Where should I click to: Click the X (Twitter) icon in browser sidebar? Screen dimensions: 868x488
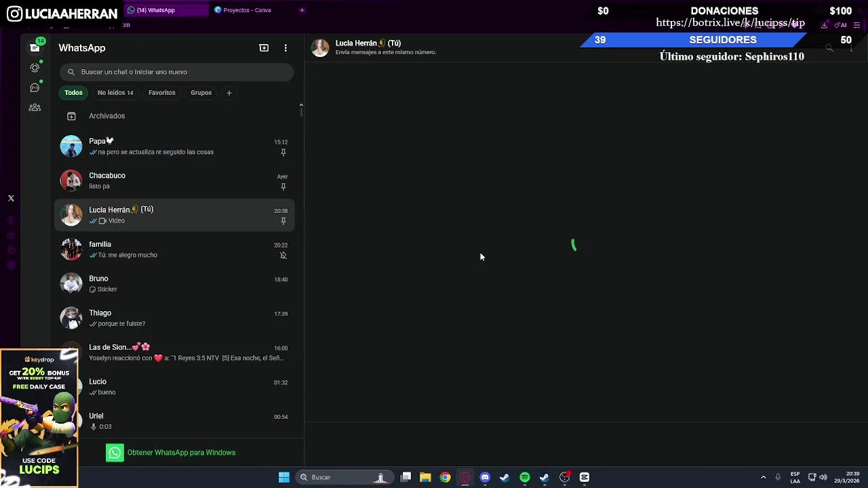(11, 199)
